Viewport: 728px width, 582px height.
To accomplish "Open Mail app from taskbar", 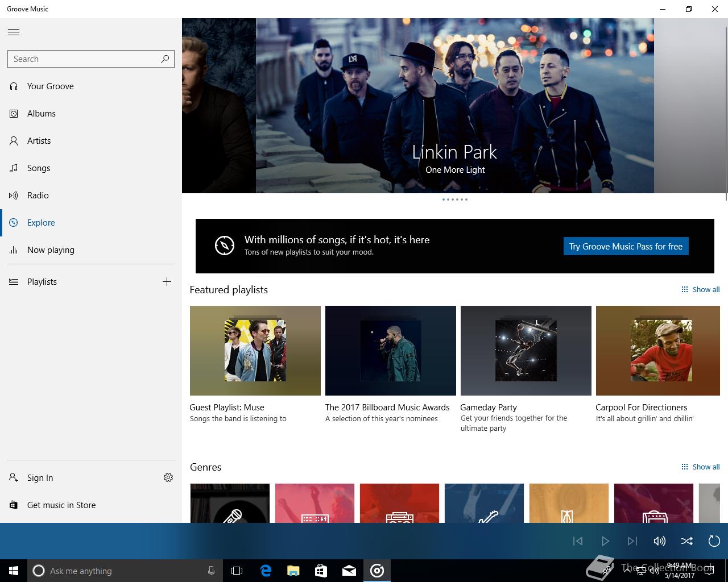I will (349, 571).
